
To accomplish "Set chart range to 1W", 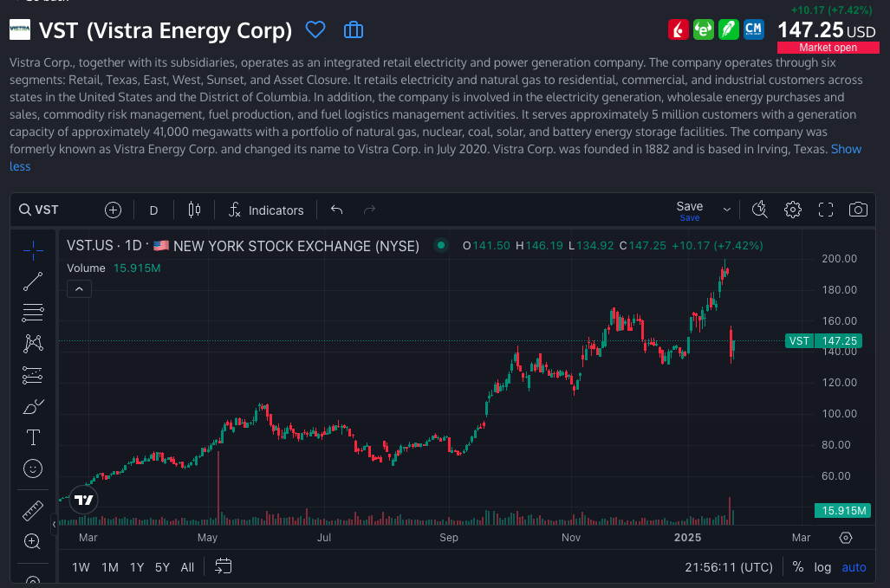I will (x=81, y=567).
